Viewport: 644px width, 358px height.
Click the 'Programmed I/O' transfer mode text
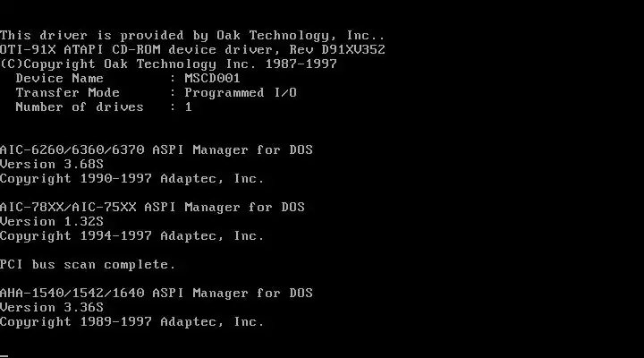click(x=241, y=93)
